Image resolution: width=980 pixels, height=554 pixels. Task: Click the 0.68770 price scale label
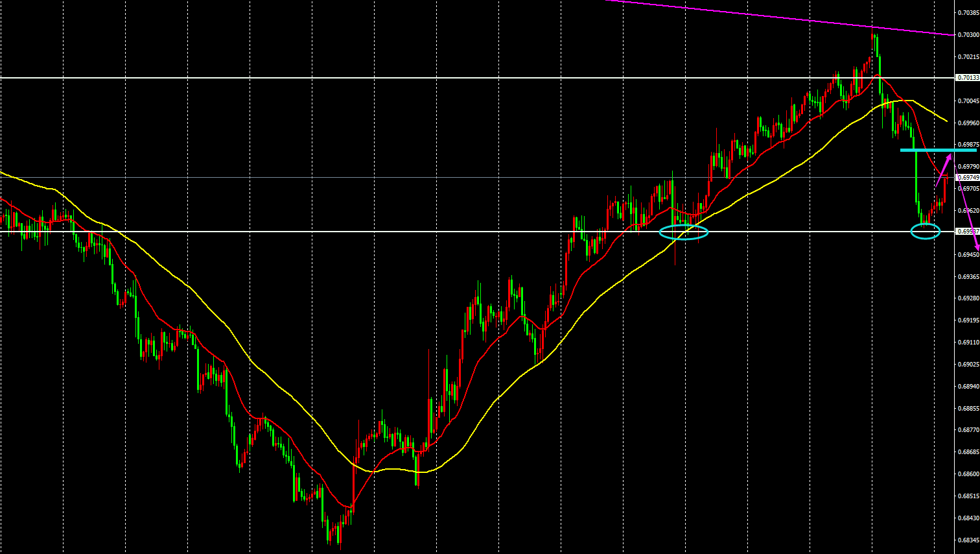(968, 430)
